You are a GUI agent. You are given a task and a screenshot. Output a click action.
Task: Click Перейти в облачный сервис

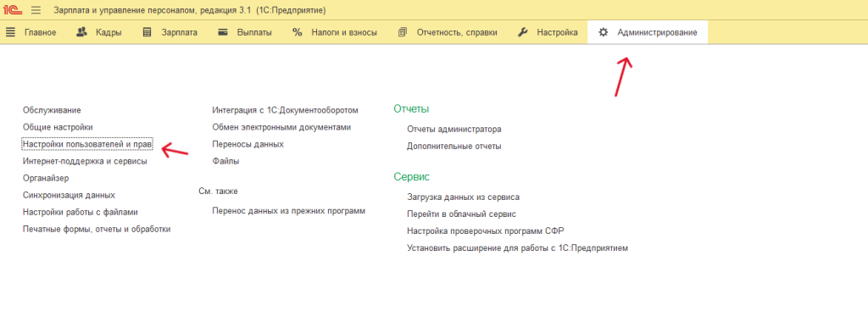pos(462,214)
